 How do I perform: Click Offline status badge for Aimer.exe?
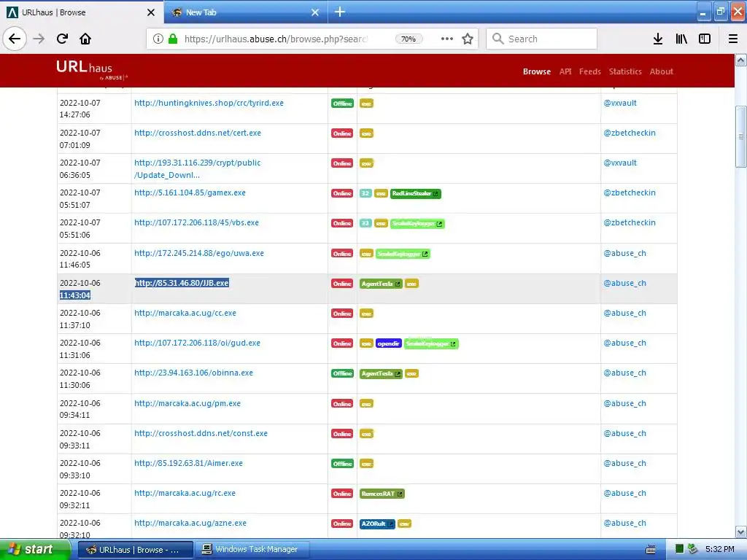pos(343,464)
